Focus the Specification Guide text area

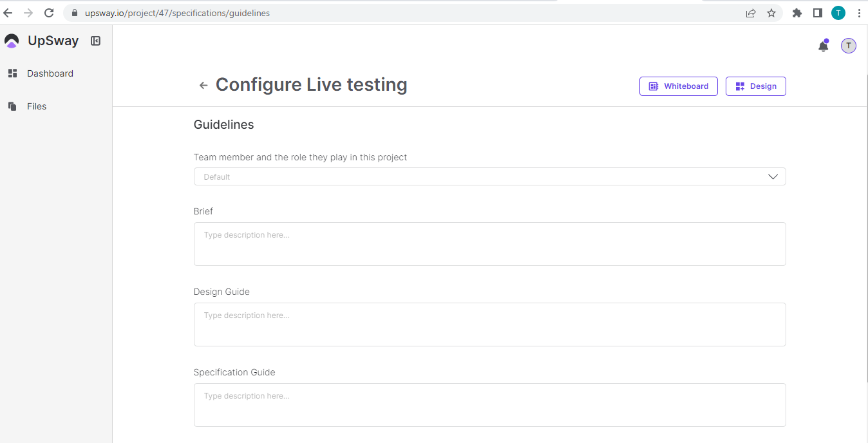(x=489, y=405)
